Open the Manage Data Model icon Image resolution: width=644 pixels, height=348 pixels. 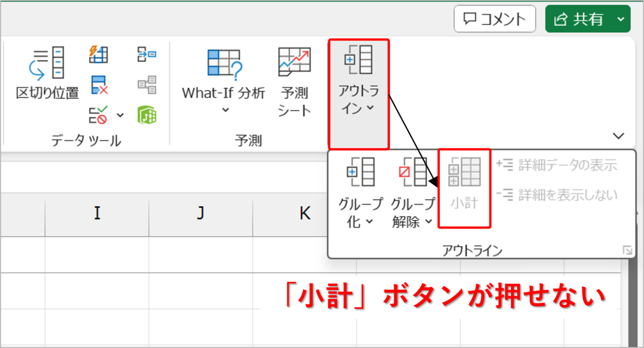click(147, 114)
